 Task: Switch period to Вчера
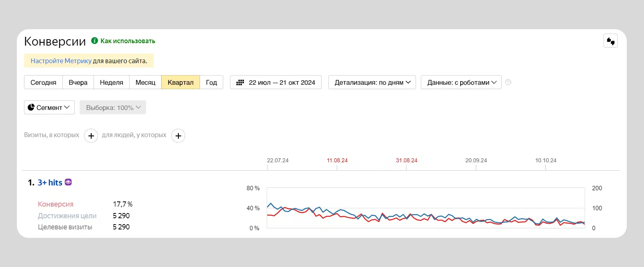point(78,82)
